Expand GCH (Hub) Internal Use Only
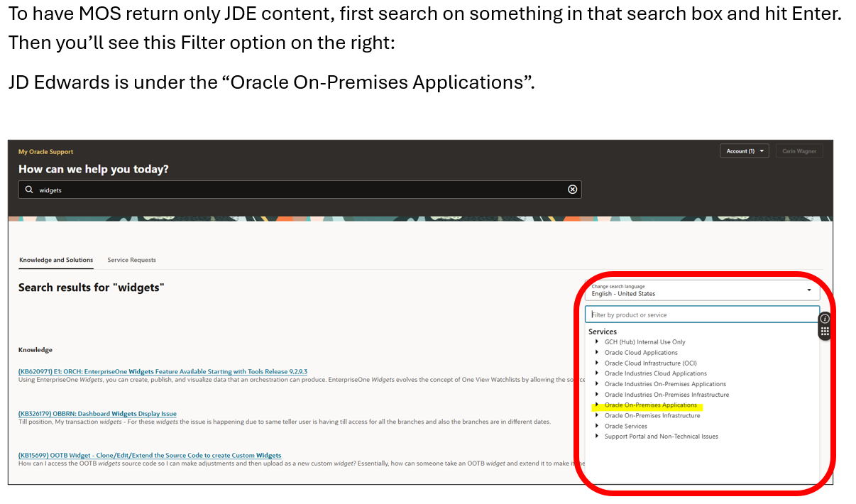The height and width of the screenshot is (504, 856). (x=597, y=341)
